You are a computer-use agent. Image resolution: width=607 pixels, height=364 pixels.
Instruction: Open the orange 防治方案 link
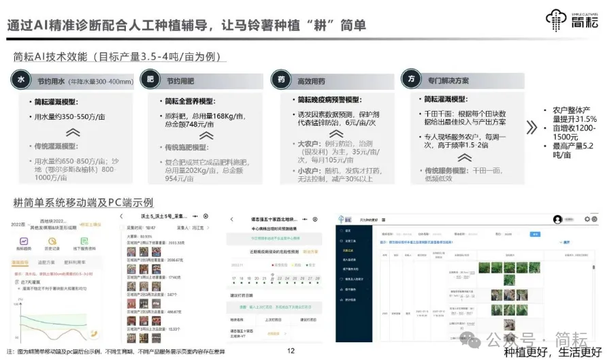click(x=310, y=252)
